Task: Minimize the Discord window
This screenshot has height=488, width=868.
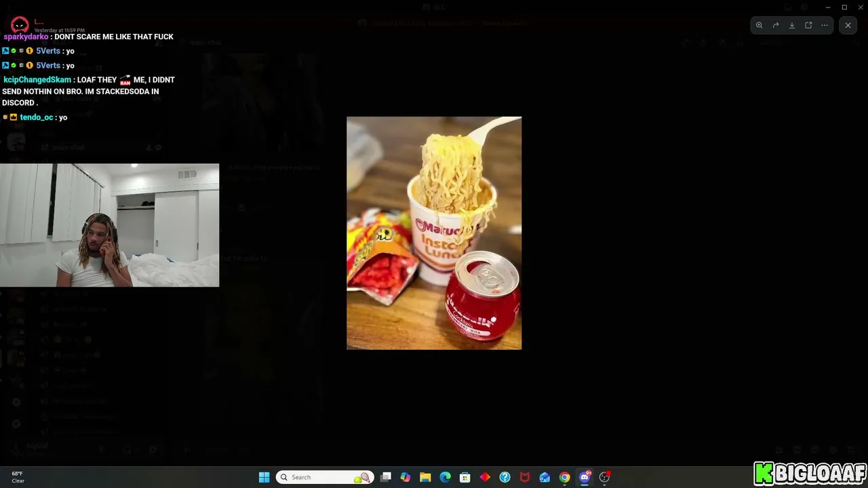Action: click(828, 7)
